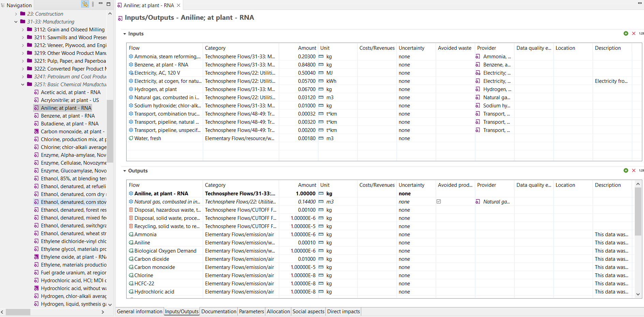Click the green add button in Inputs

pyautogui.click(x=626, y=33)
